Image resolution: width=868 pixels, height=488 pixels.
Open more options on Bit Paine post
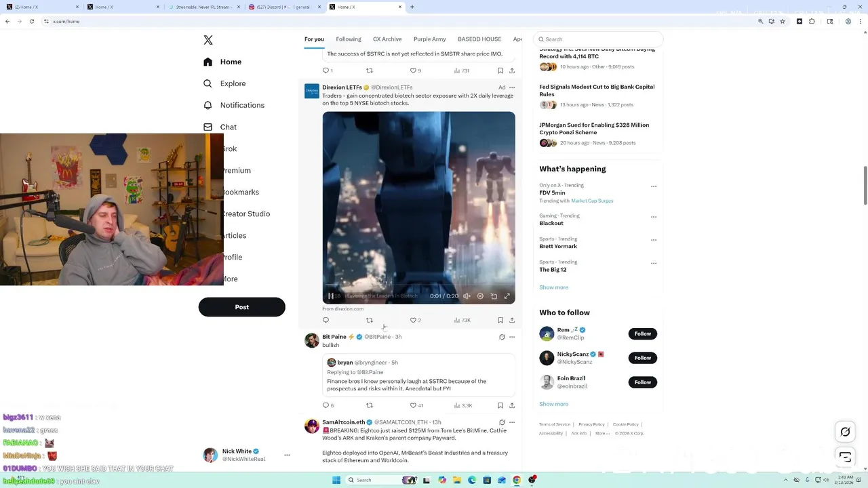pos(512,337)
